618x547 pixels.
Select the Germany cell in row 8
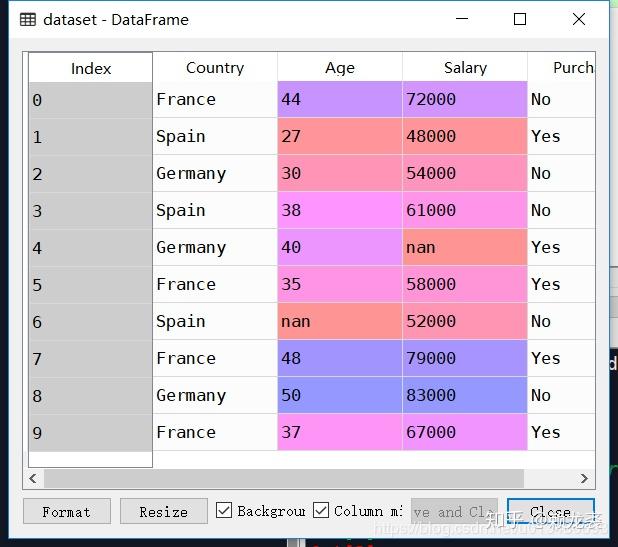(x=215, y=395)
